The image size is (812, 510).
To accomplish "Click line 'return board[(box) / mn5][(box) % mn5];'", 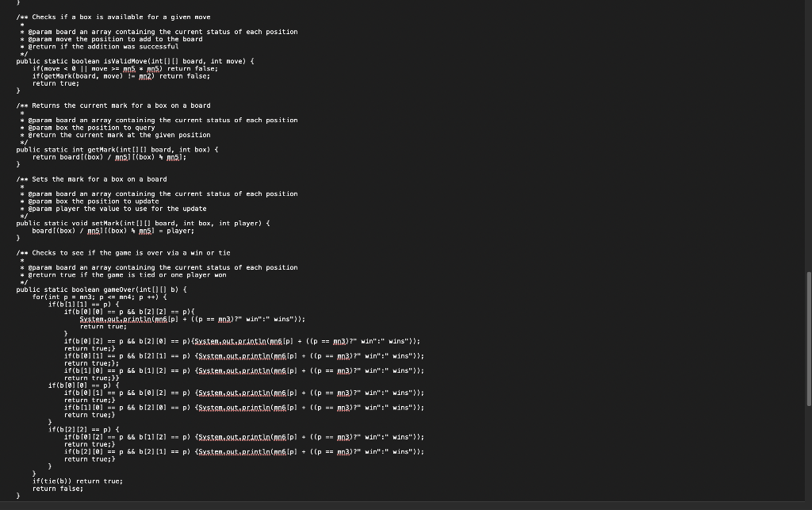I will 109,157.
